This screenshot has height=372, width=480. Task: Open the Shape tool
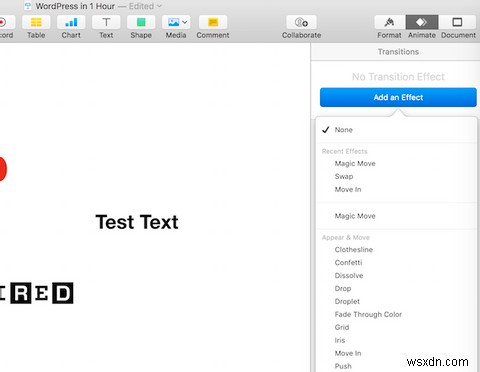(141, 22)
